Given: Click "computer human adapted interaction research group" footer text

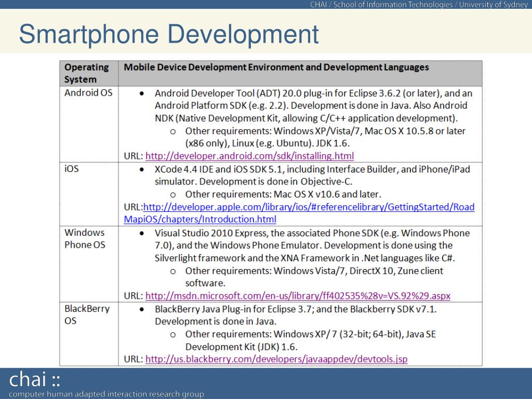Looking at the screenshot, I should (106, 394).
